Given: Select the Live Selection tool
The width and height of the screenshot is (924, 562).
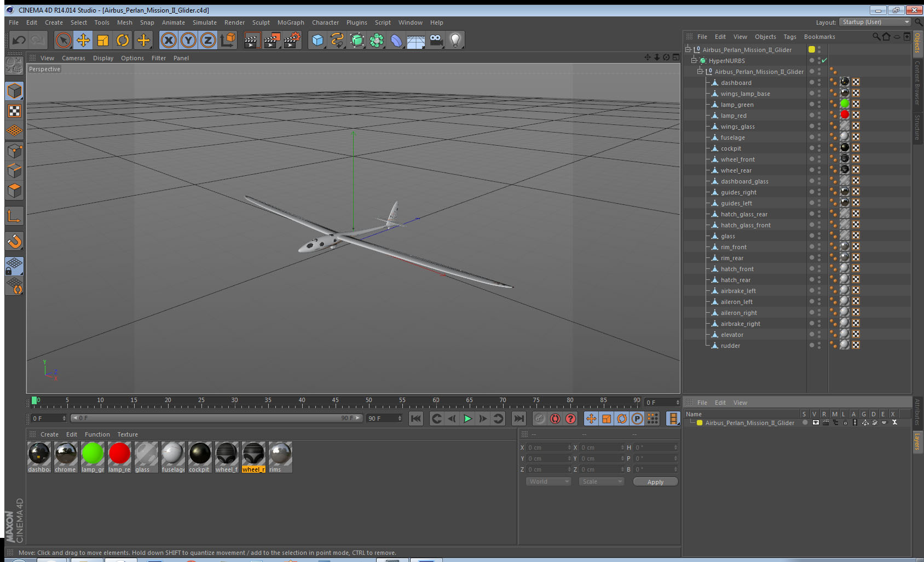Looking at the screenshot, I should click(63, 40).
